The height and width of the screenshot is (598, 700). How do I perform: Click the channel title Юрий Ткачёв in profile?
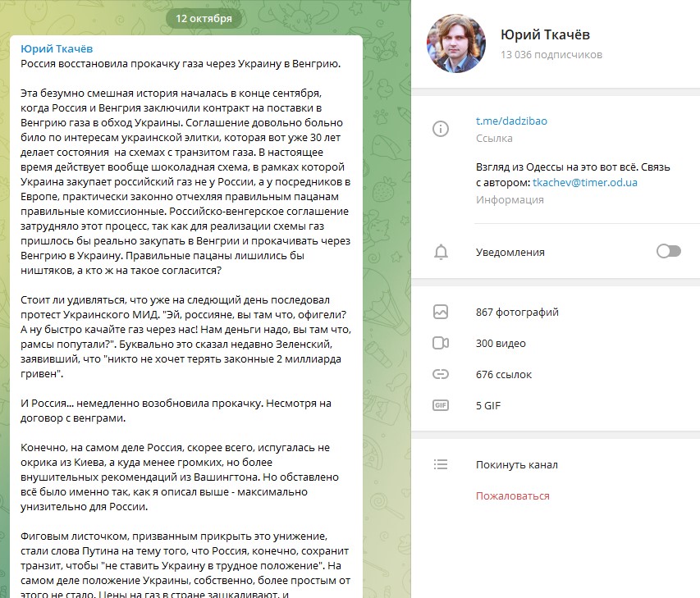(x=545, y=34)
